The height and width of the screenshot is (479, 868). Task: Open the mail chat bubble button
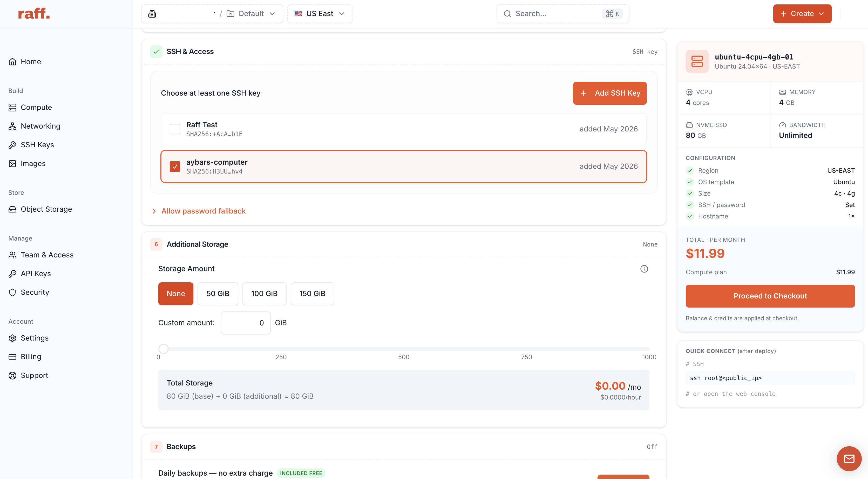[x=849, y=459]
